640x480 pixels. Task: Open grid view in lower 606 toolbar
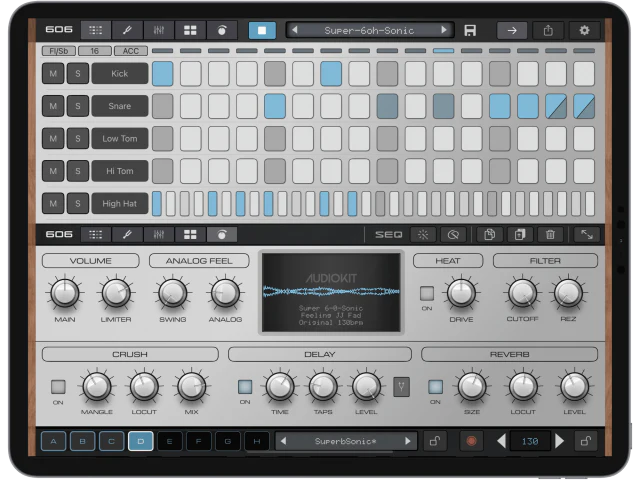click(96, 234)
